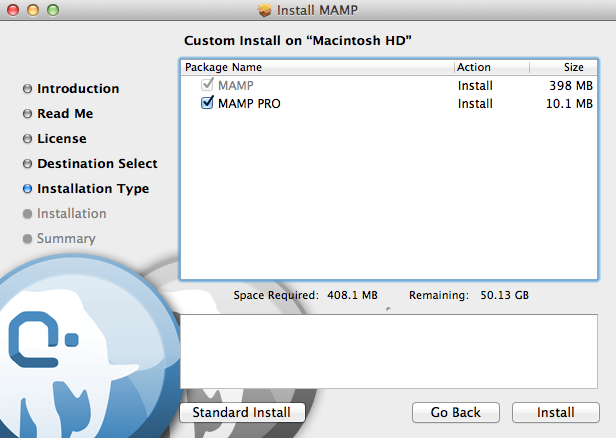
Task: Click the split view resize handle dot
Action: pos(388,309)
